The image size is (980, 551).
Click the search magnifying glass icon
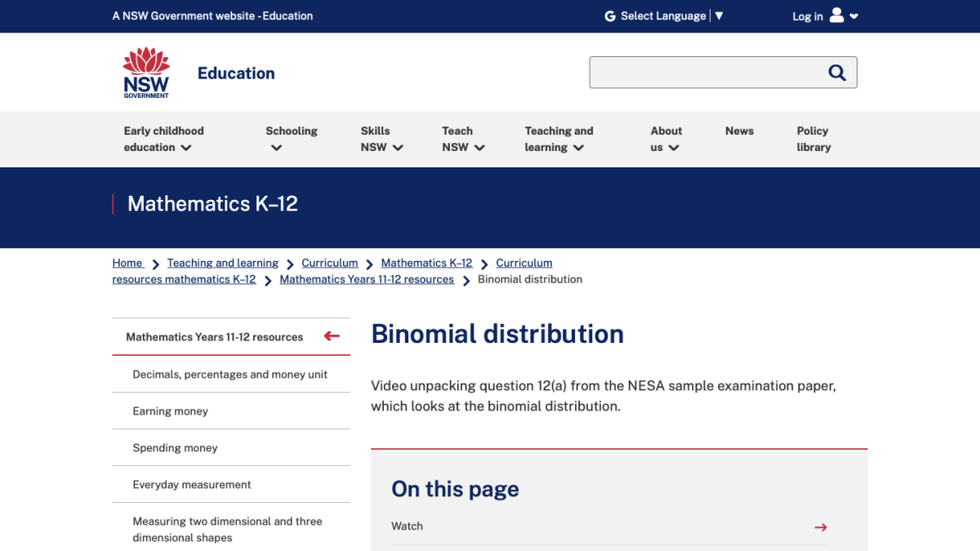pos(836,72)
